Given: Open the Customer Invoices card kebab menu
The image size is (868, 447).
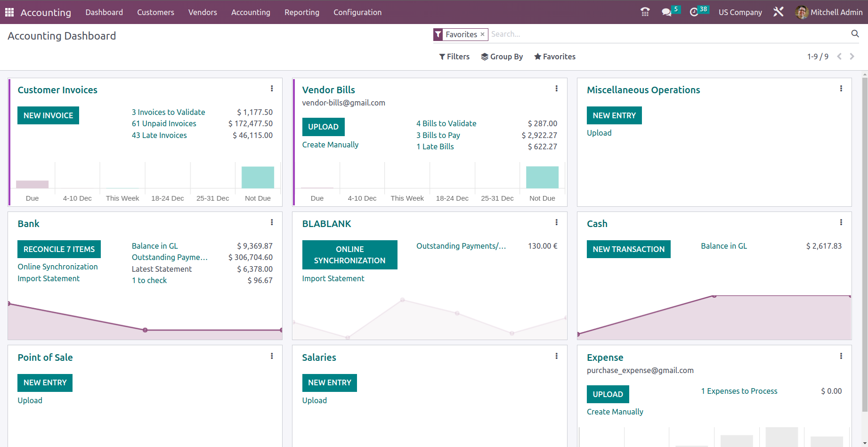Looking at the screenshot, I should click(x=272, y=89).
